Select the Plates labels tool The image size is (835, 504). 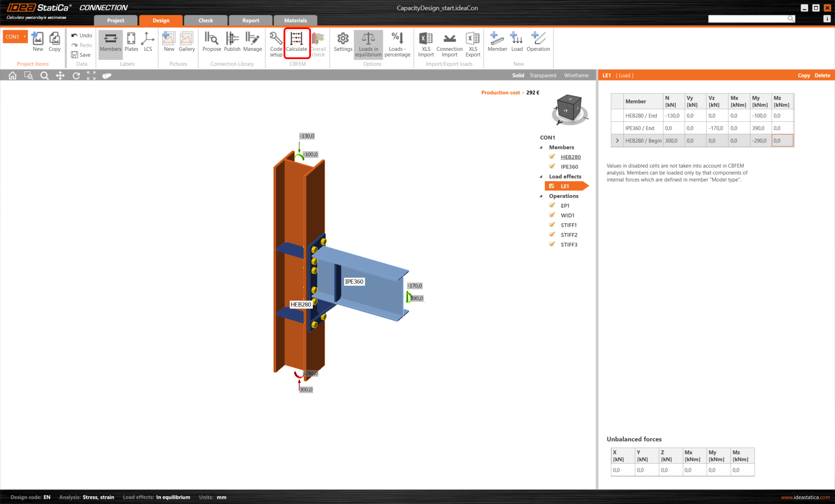tap(131, 43)
